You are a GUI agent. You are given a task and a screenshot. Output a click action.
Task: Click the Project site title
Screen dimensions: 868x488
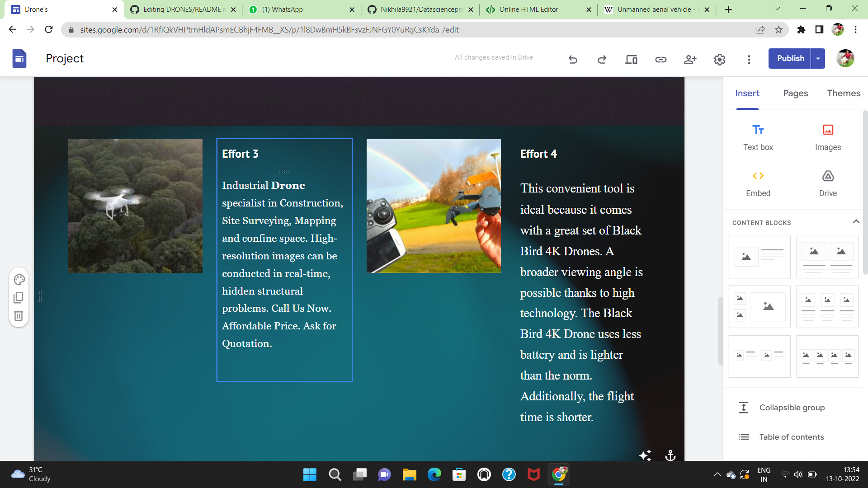(x=65, y=58)
